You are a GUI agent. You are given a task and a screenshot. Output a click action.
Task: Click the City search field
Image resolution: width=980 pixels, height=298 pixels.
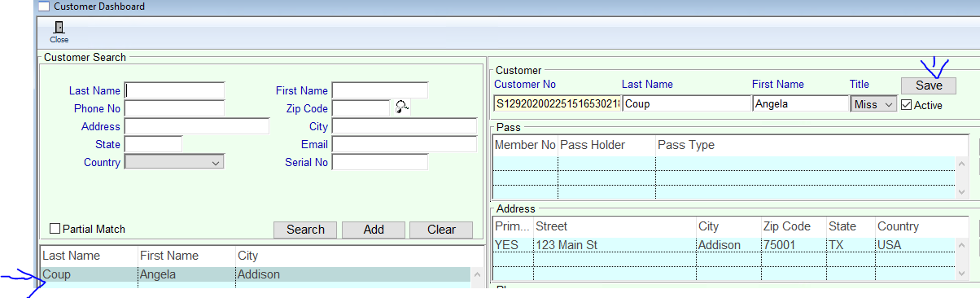pyautogui.click(x=405, y=126)
